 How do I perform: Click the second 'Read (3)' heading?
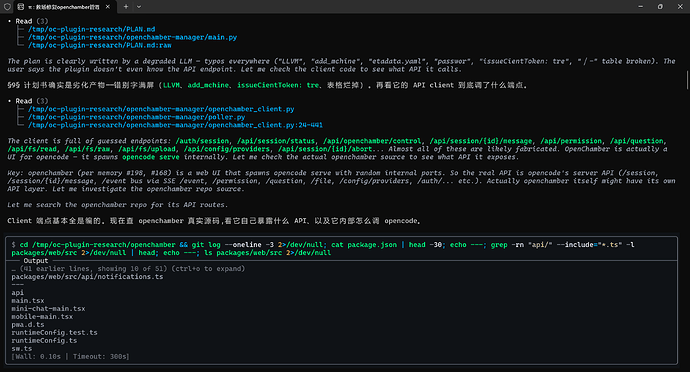click(x=32, y=101)
